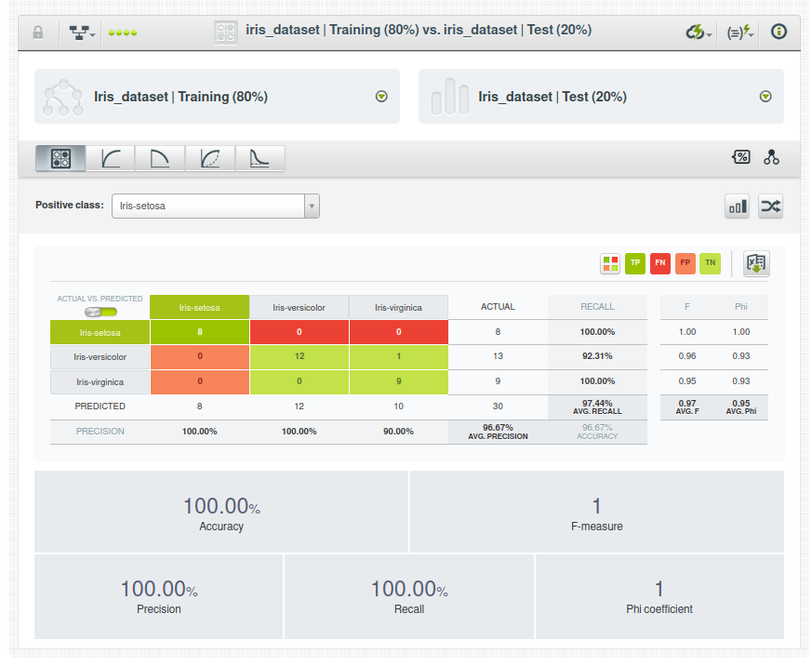Switch to the confusion matrix tab

coord(60,159)
